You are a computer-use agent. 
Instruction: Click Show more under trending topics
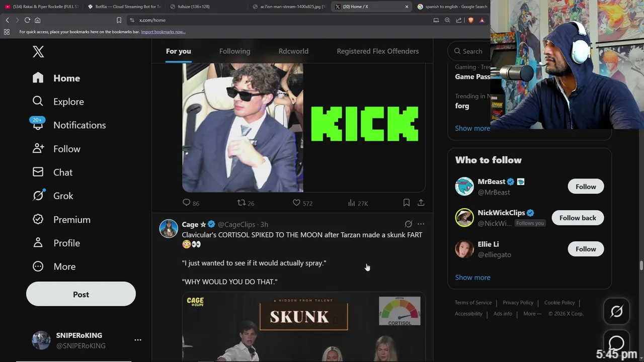[x=472, y=128]
